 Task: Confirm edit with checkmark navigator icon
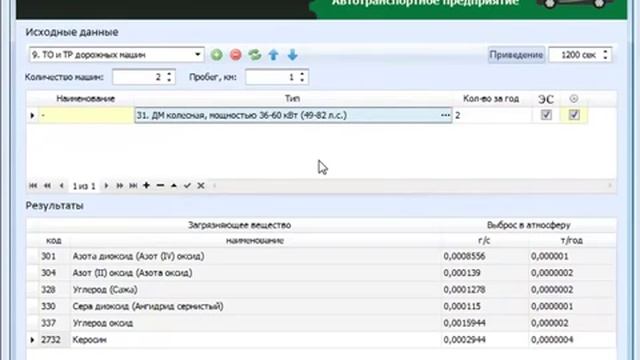tap(187, 186)
